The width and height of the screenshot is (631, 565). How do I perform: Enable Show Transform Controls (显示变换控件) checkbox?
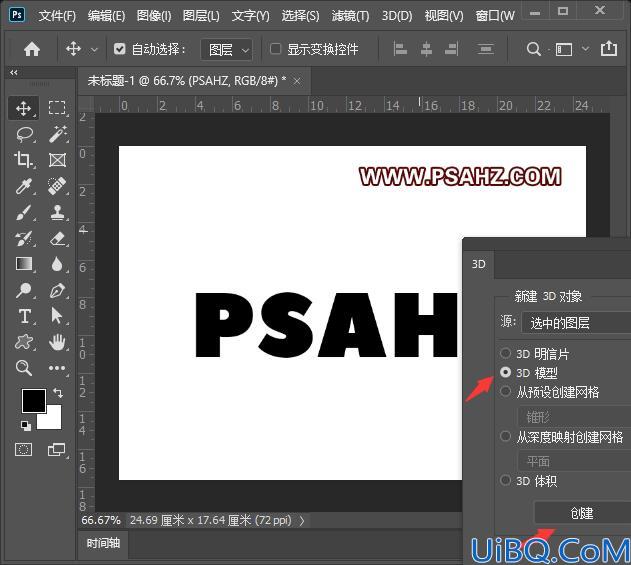pos(275,49)
